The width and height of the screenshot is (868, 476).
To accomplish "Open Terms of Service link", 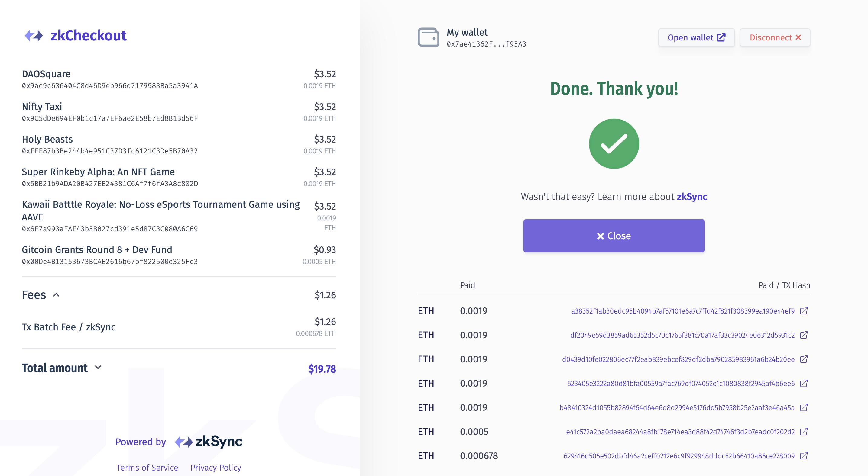I will (147, 468).
